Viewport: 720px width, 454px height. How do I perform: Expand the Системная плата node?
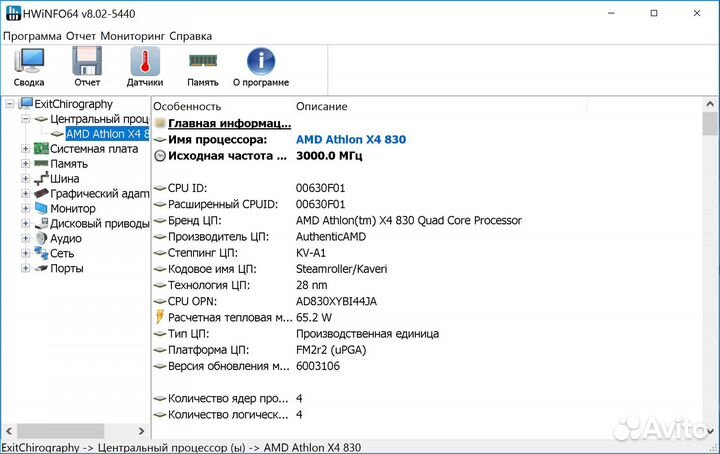(x=26, y=149)
